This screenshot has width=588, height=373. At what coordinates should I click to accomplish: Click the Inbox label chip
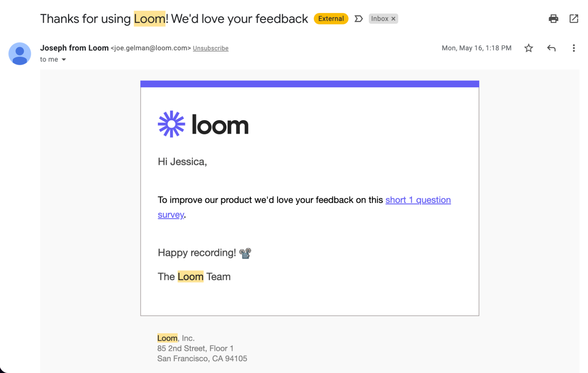point(379,19)
